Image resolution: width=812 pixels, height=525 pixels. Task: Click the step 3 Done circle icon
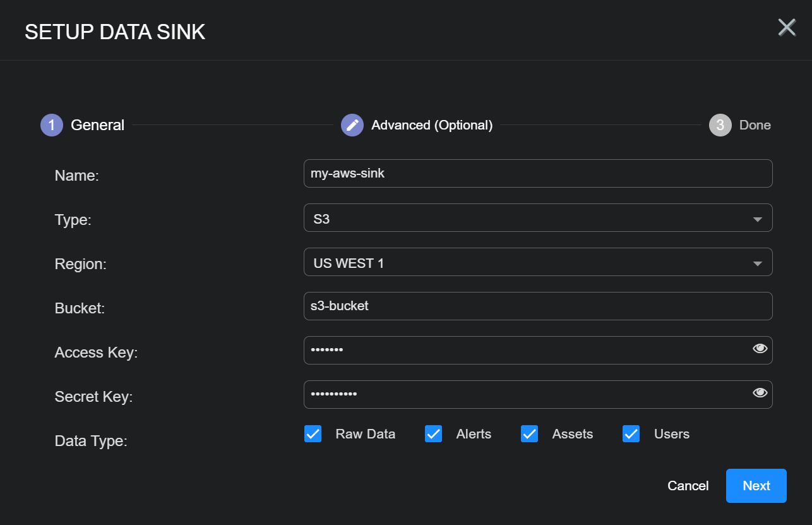[x=720, y=125]
